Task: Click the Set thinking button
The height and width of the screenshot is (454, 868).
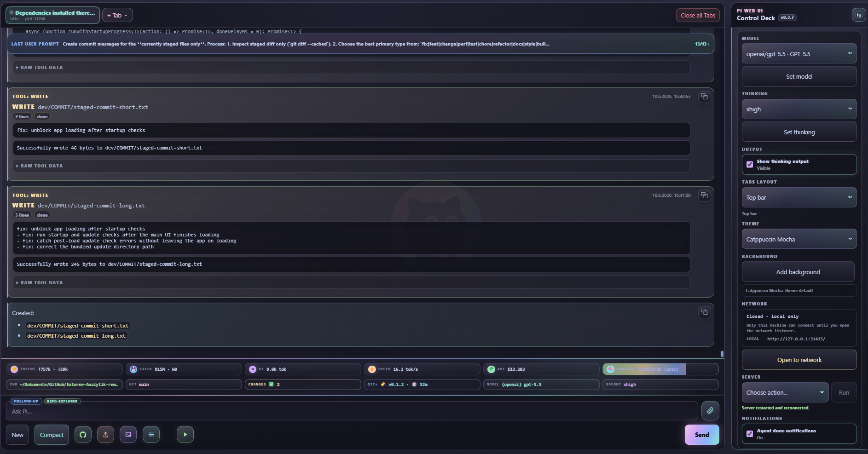Action: point(799,132)
